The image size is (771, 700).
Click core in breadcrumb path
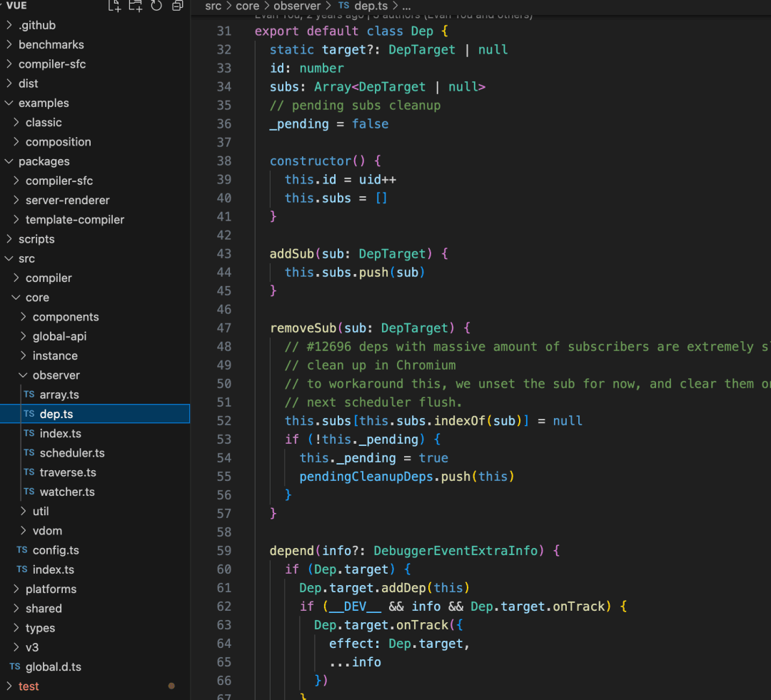247,6
